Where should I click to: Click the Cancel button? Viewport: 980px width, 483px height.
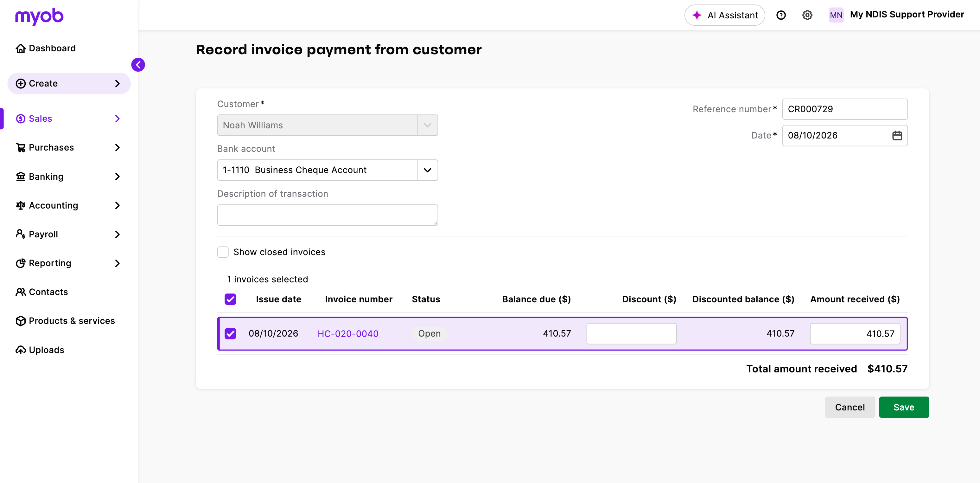pyautogui.click(x=850, y=407)
